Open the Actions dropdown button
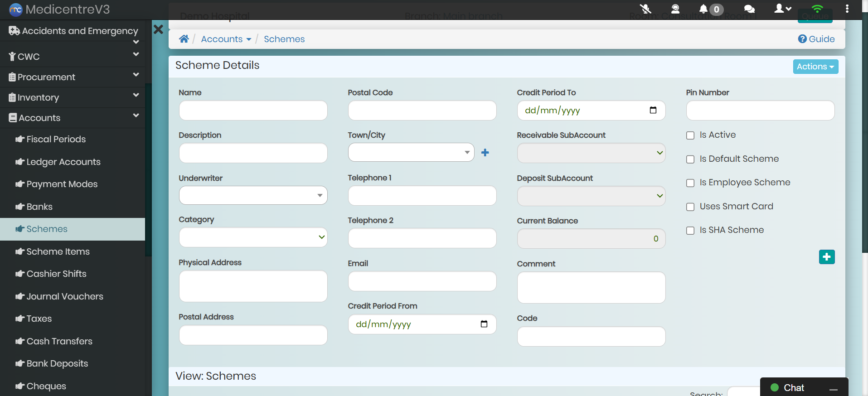Viewport: 868px width, 396px height. 815,67
